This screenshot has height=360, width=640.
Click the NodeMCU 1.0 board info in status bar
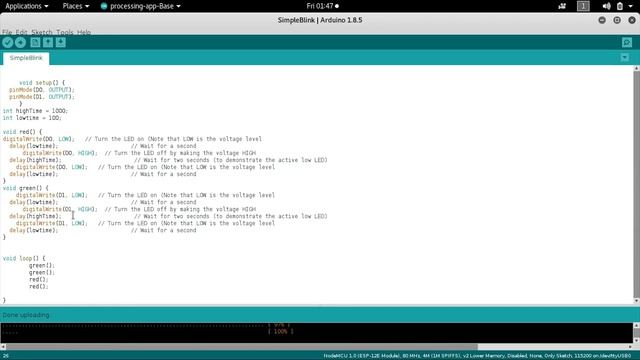477,356
